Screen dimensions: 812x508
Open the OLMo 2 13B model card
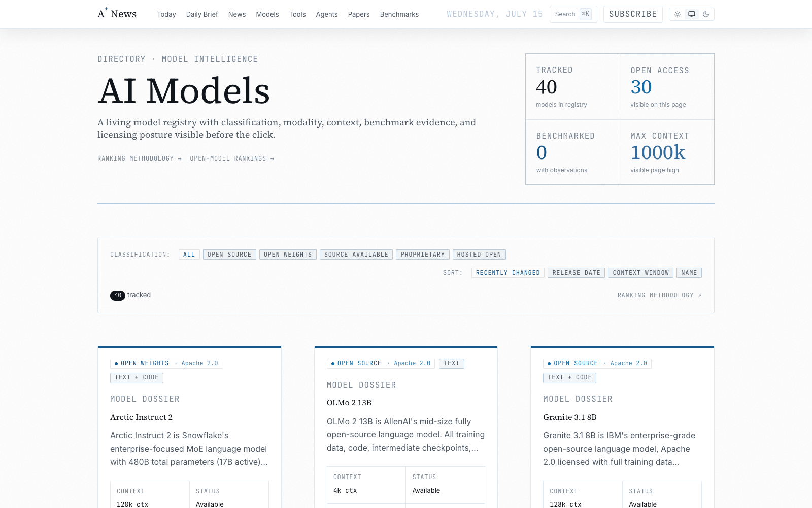(406, 428)
